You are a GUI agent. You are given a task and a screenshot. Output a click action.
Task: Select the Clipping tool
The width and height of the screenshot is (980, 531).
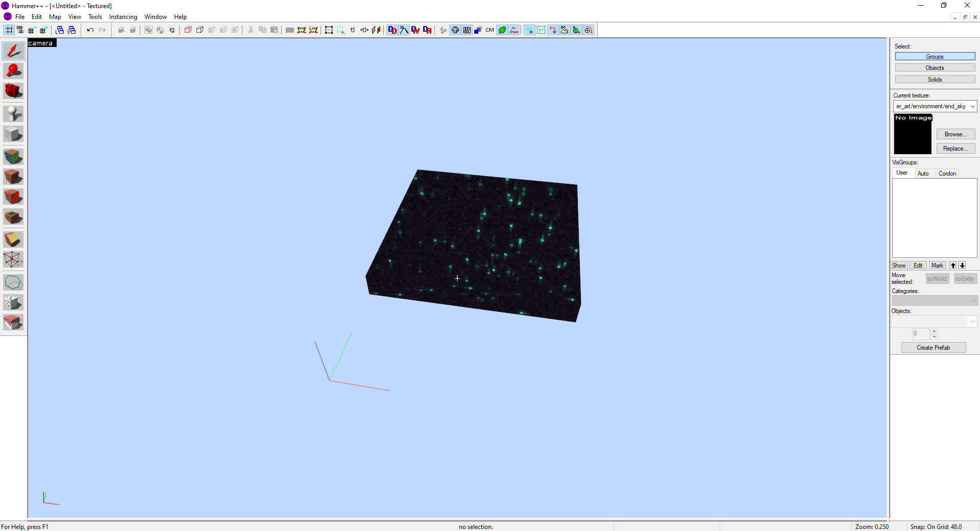(13, 239)
